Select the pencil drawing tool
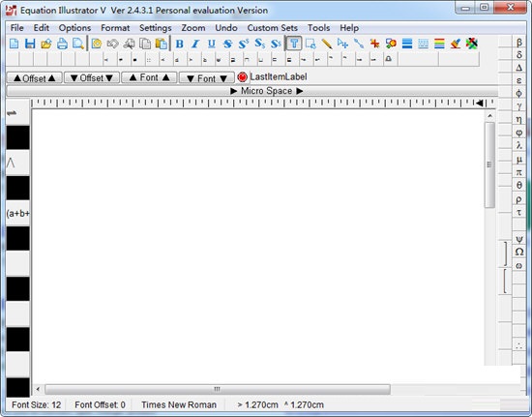 (327, 44)
